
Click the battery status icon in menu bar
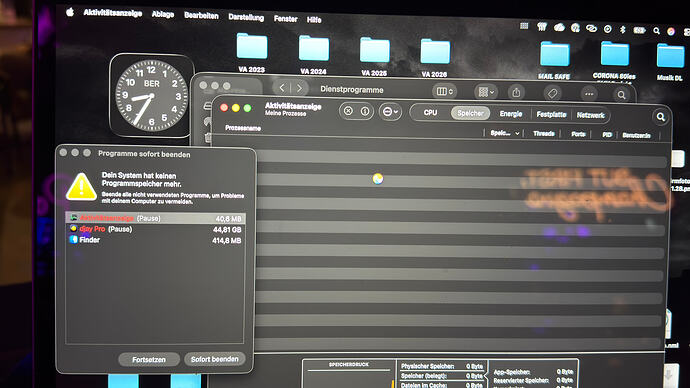tap(639, 30)
